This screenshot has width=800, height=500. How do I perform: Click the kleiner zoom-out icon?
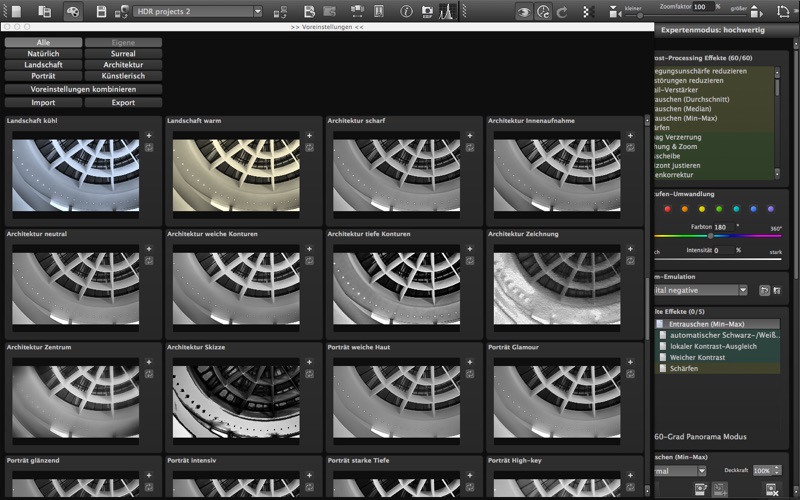tap(614, 12)
